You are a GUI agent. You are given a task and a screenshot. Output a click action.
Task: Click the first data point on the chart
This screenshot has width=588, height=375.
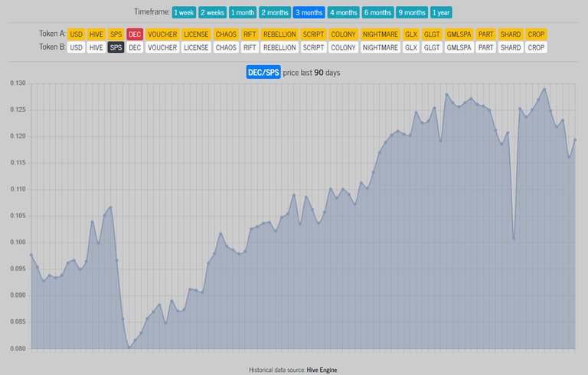click(31, 255)
